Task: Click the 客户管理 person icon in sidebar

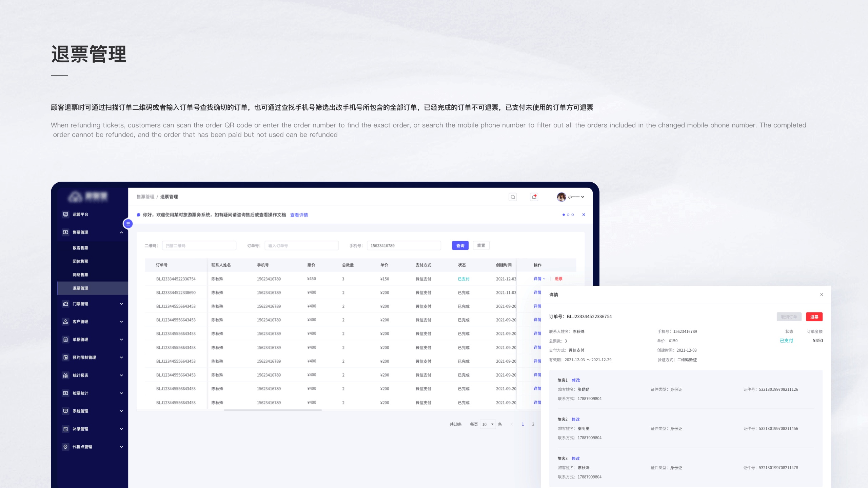Action: click(65, 322)
